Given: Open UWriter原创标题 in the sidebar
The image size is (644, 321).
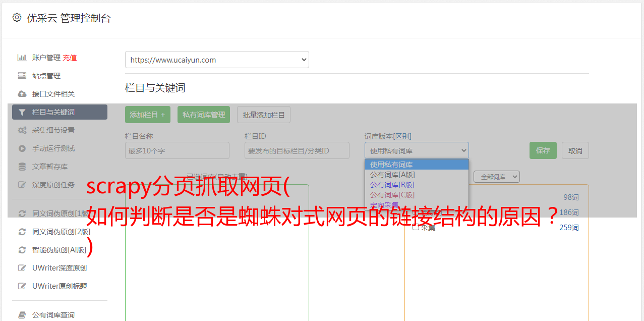Looking at the screenshot, I should [x=60, y=286].
